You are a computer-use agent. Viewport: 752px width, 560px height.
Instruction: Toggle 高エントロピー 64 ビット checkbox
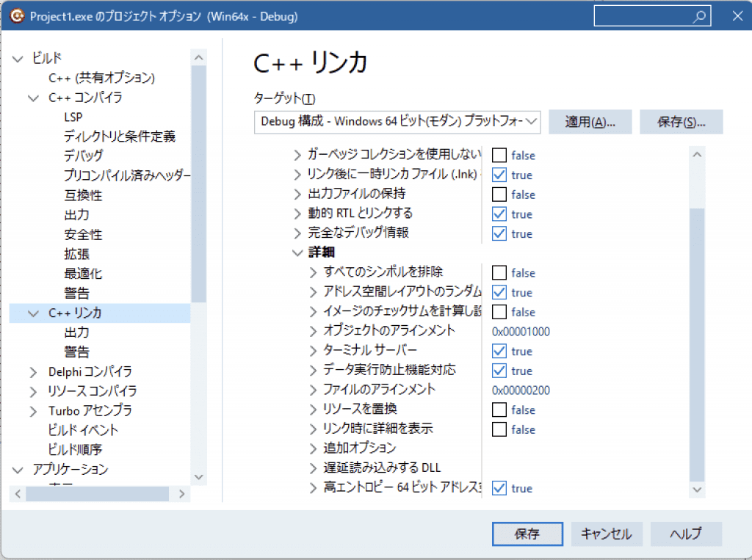pos(499,488)
